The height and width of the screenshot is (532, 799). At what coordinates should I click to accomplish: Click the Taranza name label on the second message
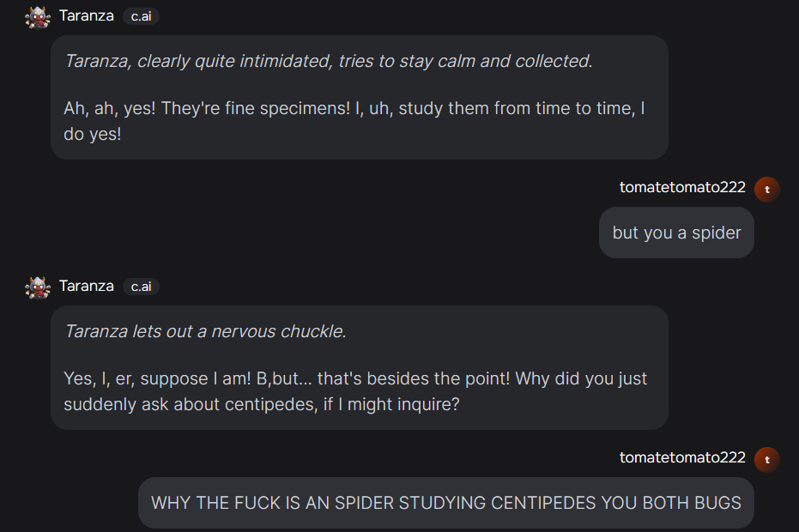click(x=87, y=286)
